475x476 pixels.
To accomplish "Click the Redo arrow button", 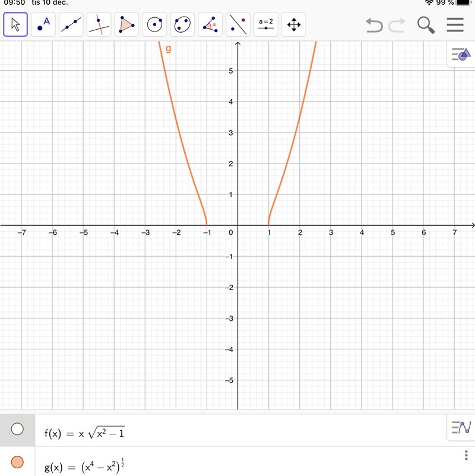I will (397, 25).
